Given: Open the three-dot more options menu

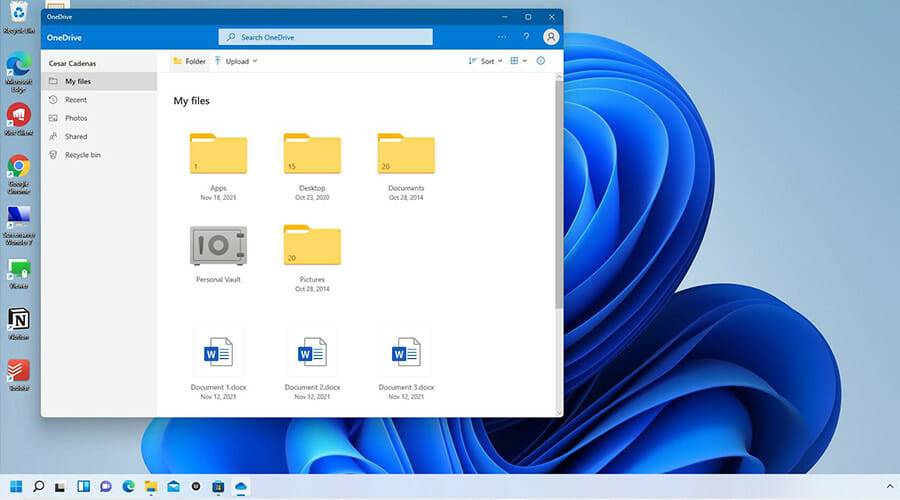Looking at the screenshot, I should pos(502,37).
